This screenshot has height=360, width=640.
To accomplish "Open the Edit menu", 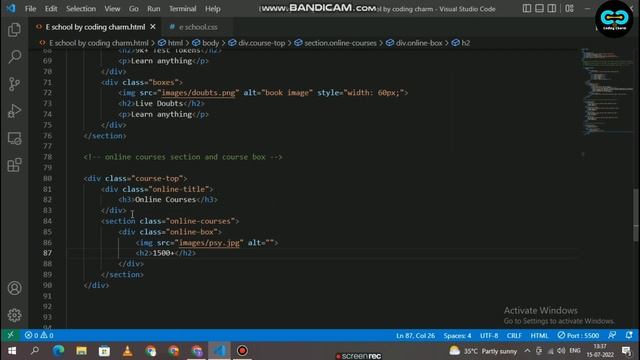I will 51,9.
